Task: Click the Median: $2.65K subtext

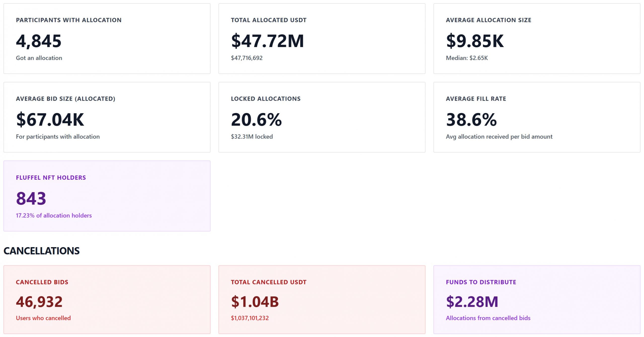Action: [x=467, y=58]
